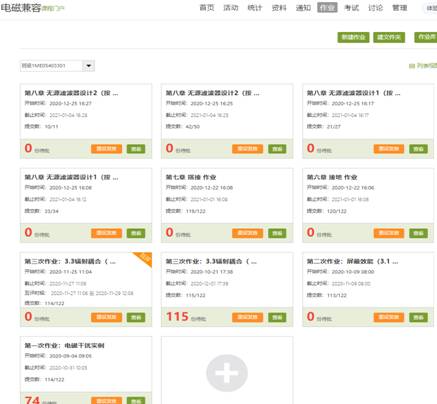The height and width of the screenshot is (404, 437).
Task: Open the 资料 tab
Action: click(279, 8)
